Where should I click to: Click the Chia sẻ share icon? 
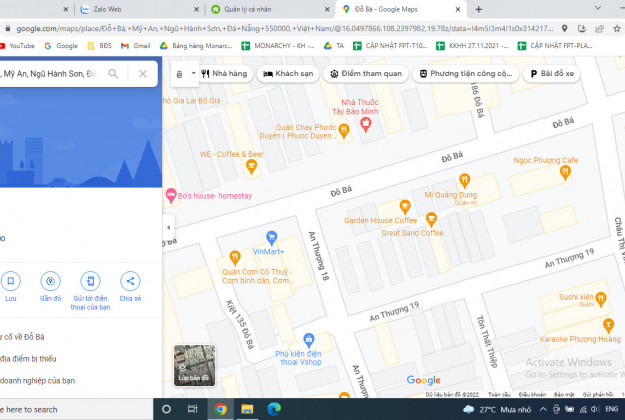[130, 281]
